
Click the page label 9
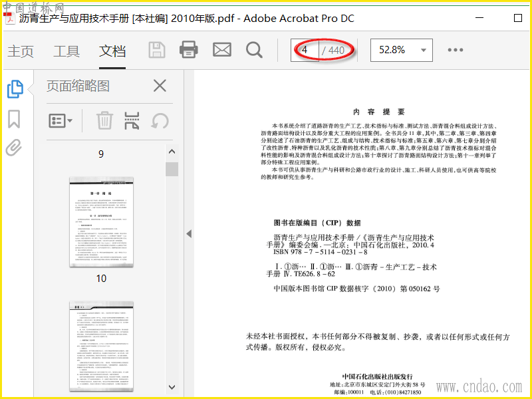(x=101, y=154)
